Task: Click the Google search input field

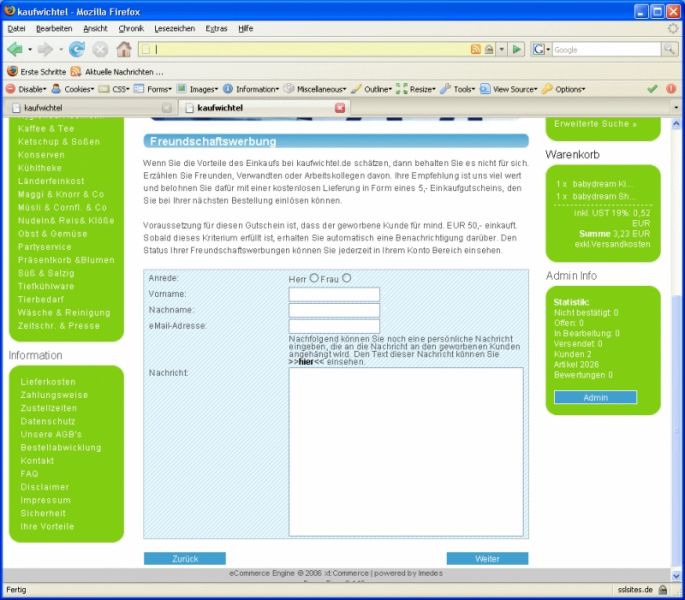Action: (x=607, y=49)
